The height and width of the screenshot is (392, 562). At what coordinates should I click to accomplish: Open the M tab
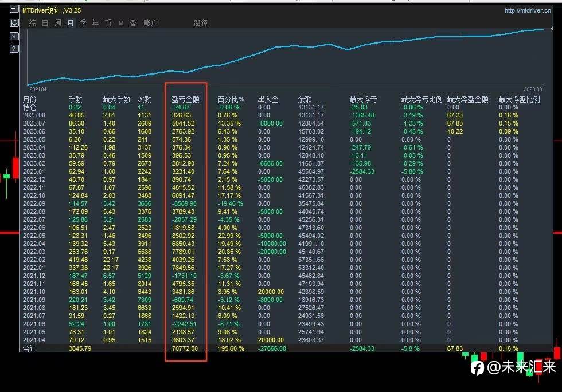121,23
